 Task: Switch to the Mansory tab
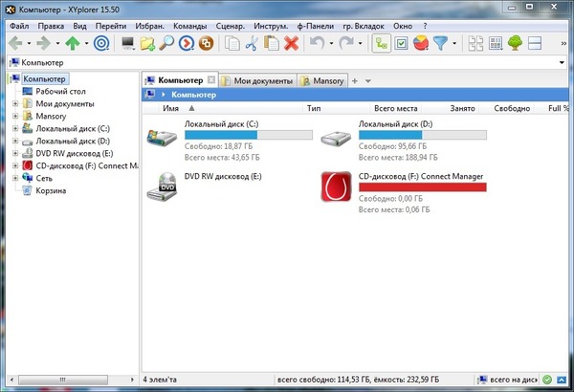tap(325, 81)
